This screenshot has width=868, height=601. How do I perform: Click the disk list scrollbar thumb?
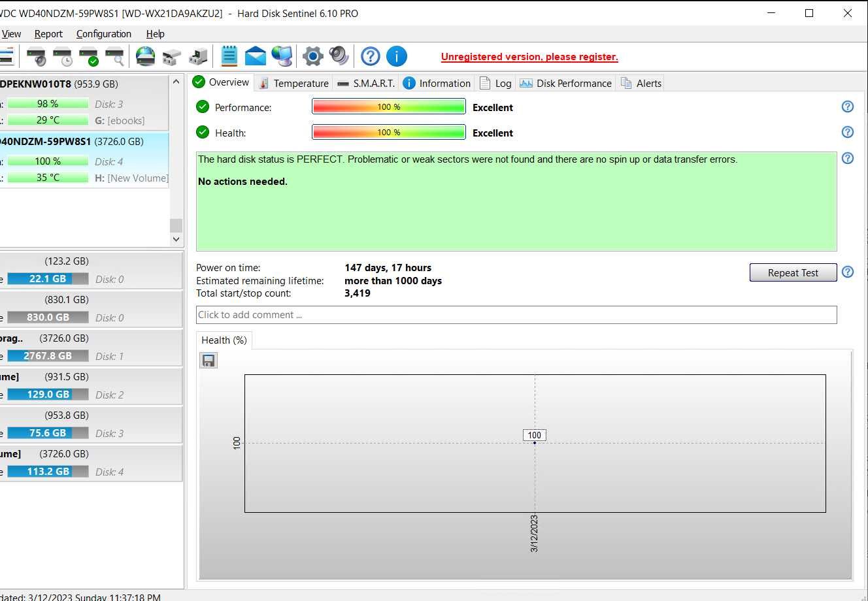click(176, 225)
